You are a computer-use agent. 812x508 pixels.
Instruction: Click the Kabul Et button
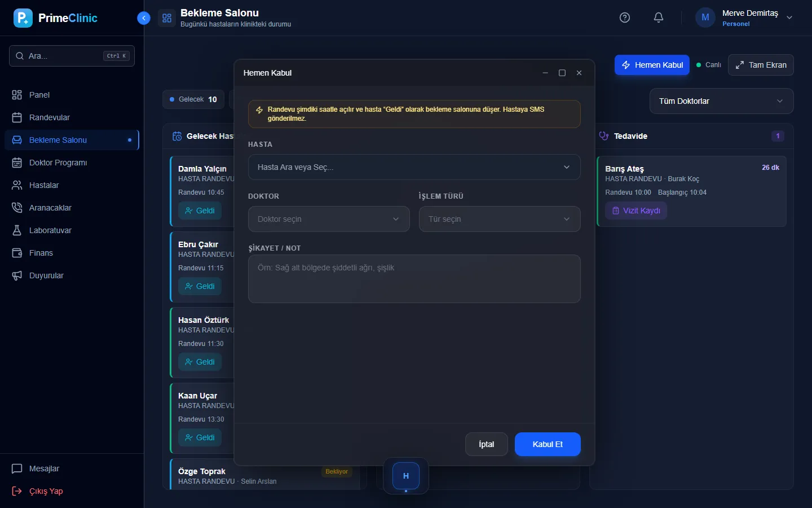(x=548, y=444)
